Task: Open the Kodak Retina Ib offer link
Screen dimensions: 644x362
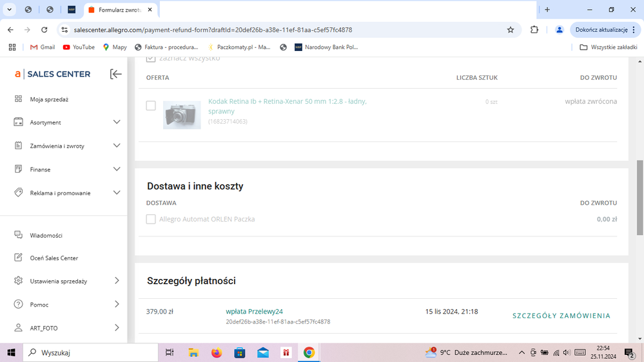Action: click(x=287, y=106)
